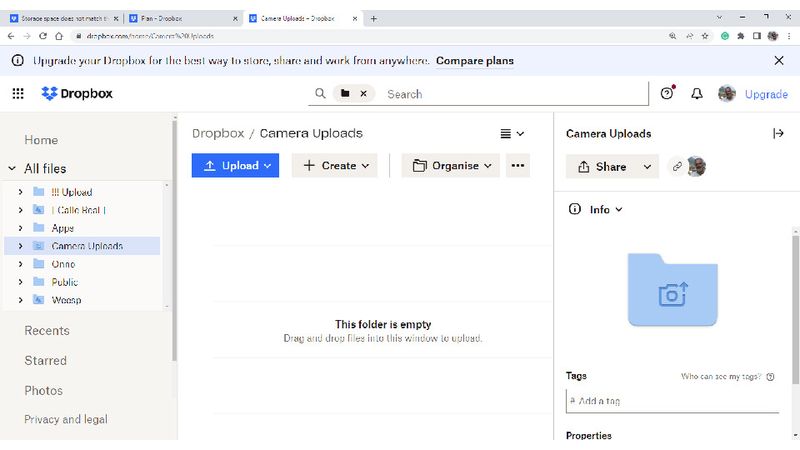The height and width of the screenshot is (450, 800).
Task: Expand the Camera Uploads tree folder
Action: 20,246
